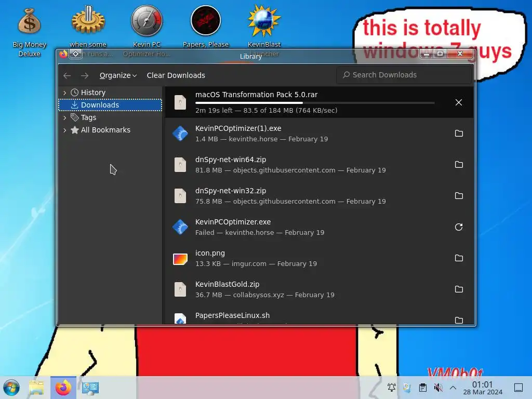This screenshot has width=532, height=399.
Task: Click the dnSpy-net-win32.zip file icon
Action: click(x=180, y=196)
